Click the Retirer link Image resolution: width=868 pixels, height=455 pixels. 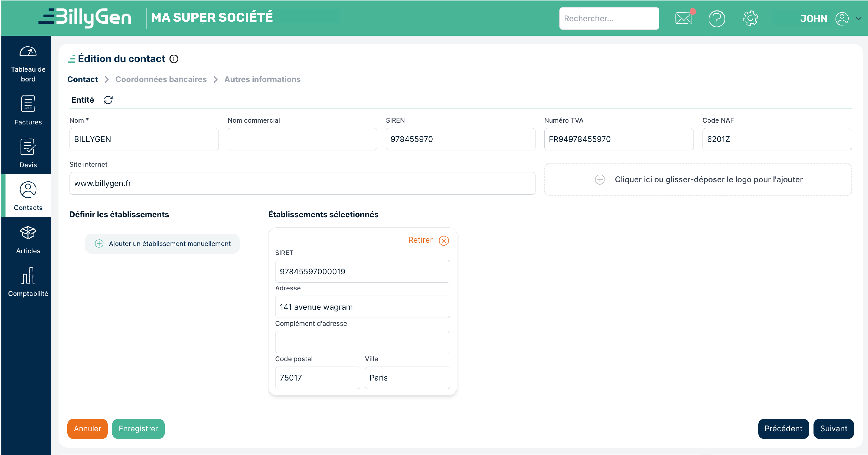click(x=420, y=240)
